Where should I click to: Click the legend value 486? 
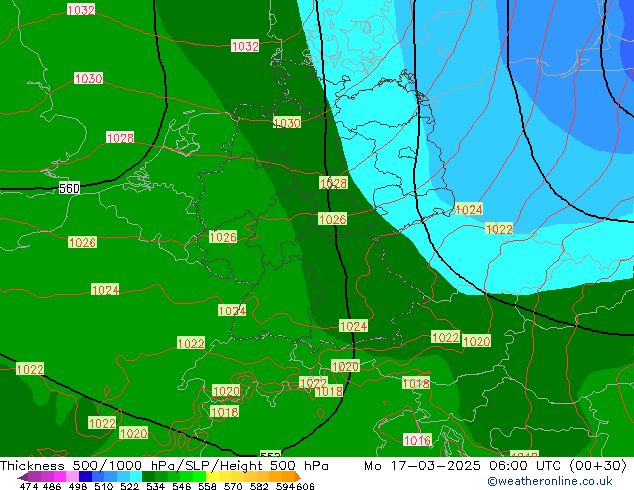[x=52, y=486]
